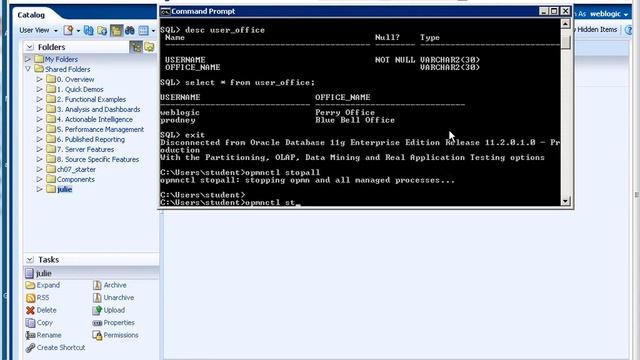
Task: Click the Permissions lock icon
Action: tap(97, 336)
